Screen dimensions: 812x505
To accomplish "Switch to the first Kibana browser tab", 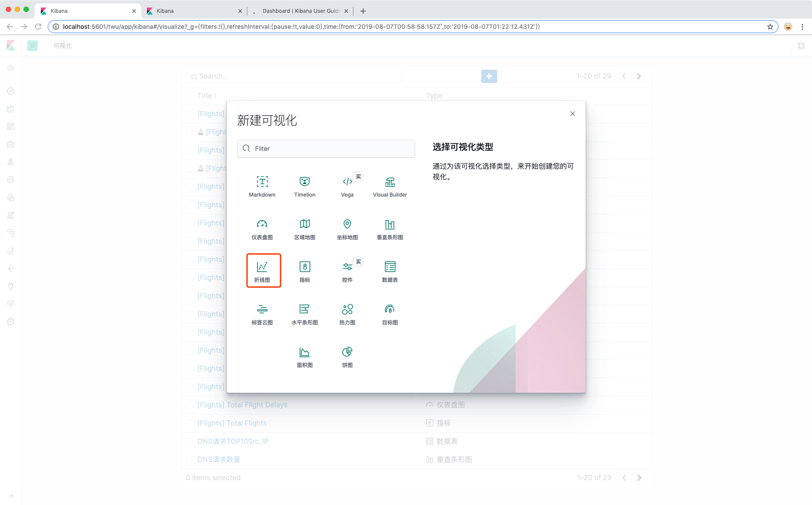I will (x=88, y=11).
